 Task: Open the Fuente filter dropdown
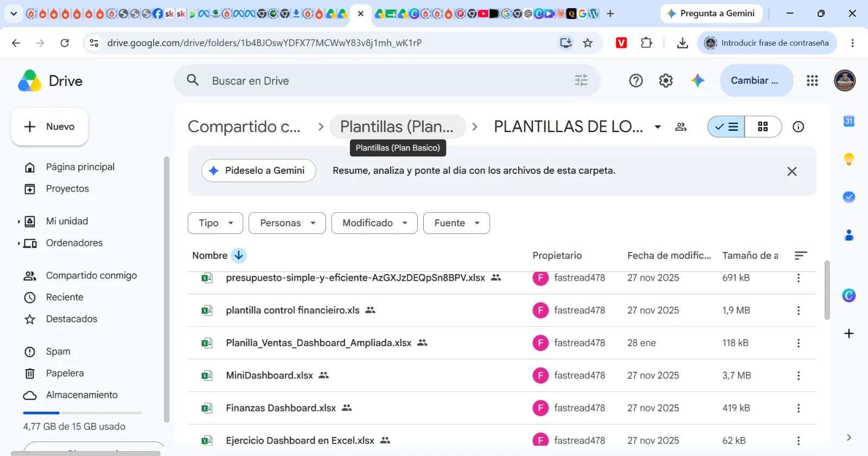(456, 223)
